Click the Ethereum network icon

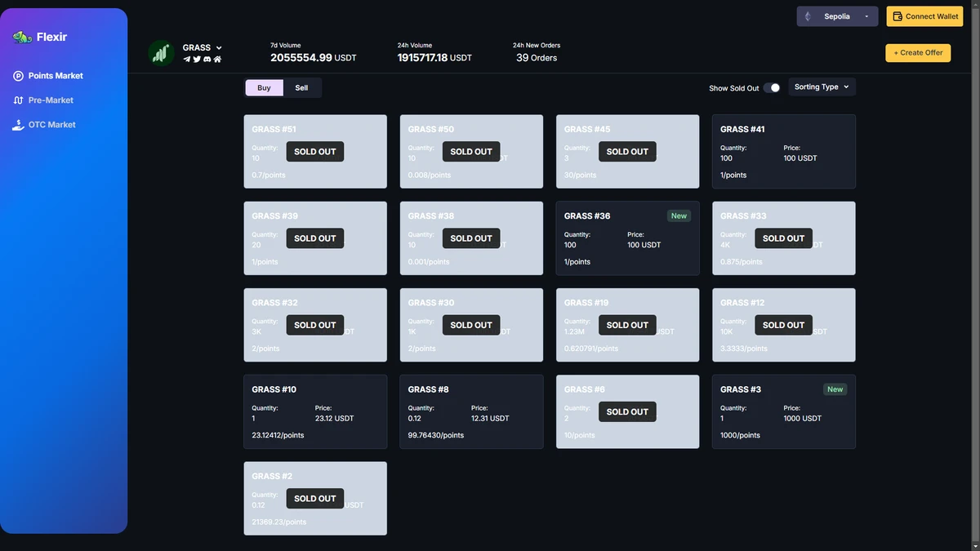point(808,16)
